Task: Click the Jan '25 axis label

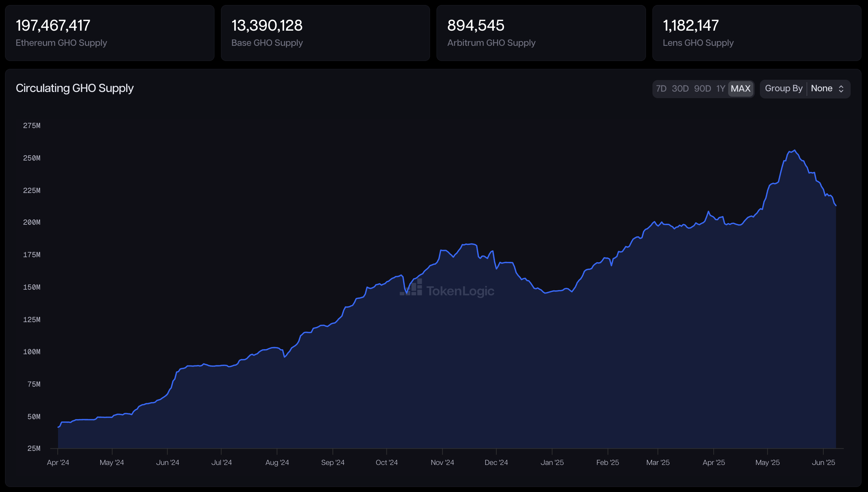Action: point(552,462)
